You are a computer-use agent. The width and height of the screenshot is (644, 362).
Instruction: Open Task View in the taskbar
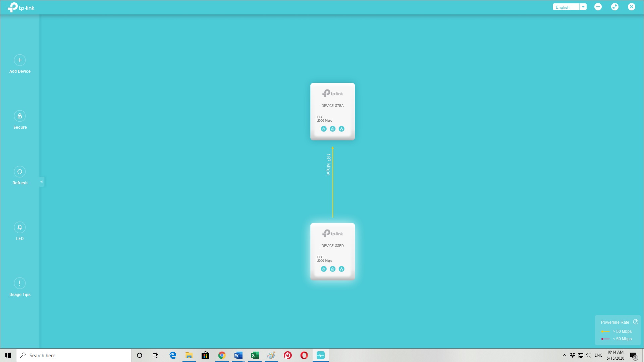click(x=156, y=355)
